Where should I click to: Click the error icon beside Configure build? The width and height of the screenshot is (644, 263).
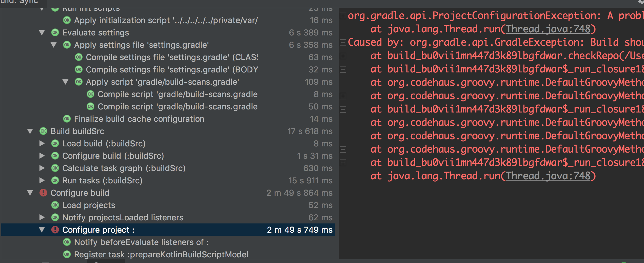44,193
